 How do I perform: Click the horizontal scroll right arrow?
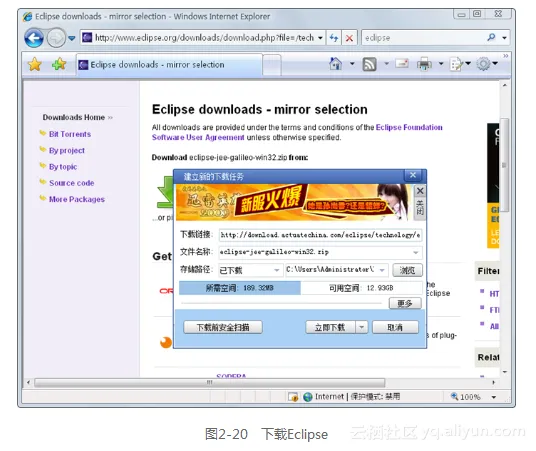click(x=493, y=382)
